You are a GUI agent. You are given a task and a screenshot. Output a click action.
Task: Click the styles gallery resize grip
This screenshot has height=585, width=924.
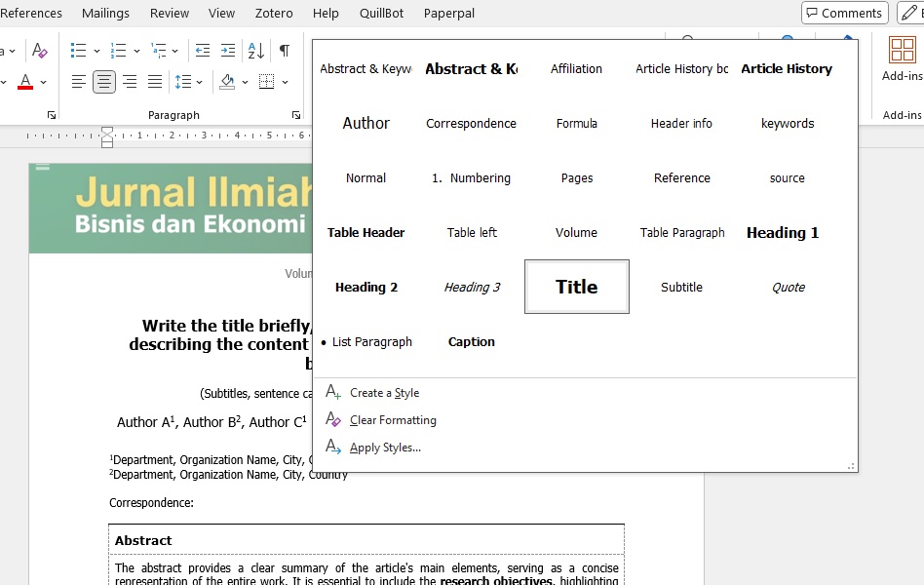point(851,466)
